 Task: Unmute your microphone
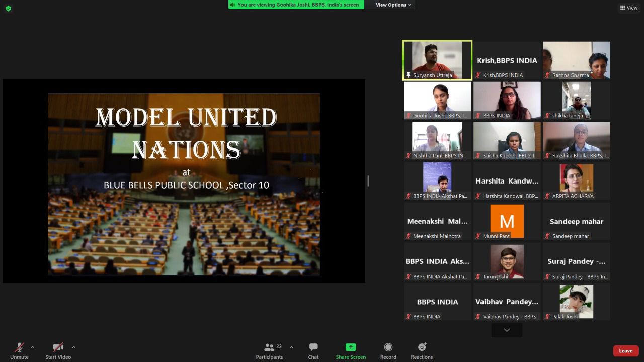point(19,350)
